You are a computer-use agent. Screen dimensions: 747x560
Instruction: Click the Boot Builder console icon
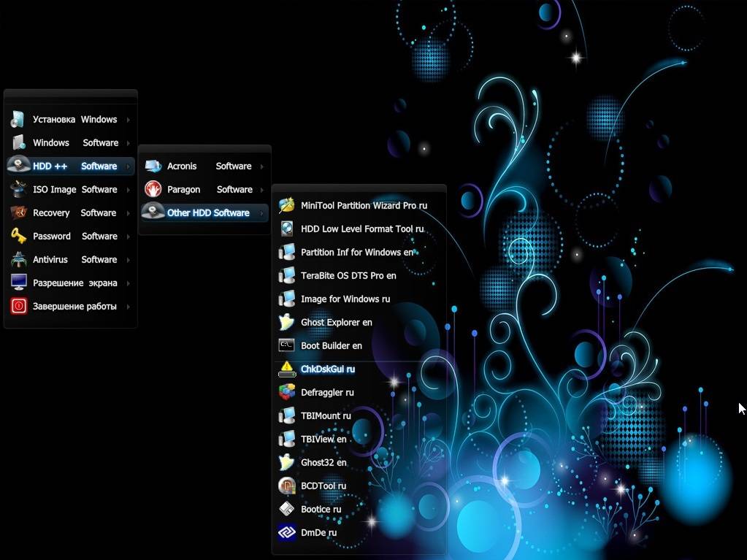coord(286,345)
